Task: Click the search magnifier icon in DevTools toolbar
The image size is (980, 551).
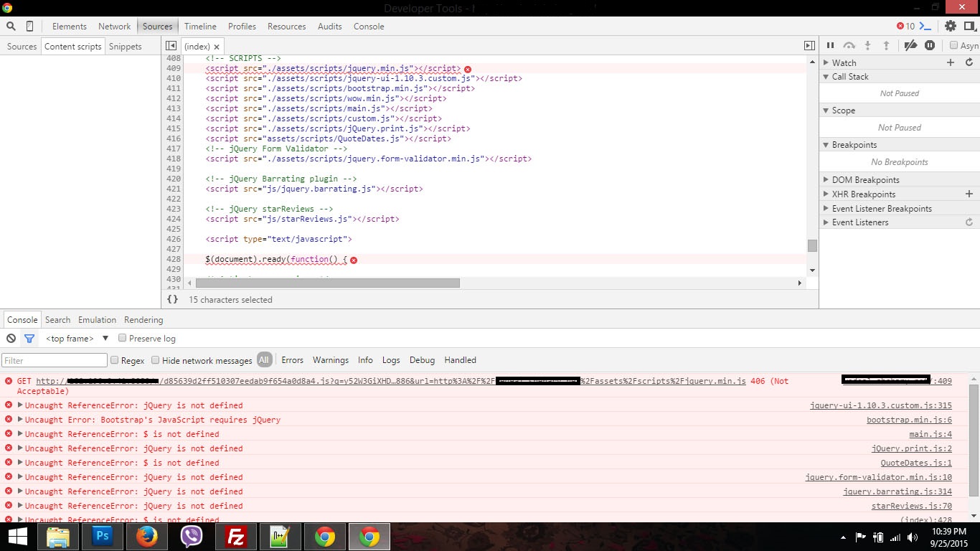Action: click(11, 27)
